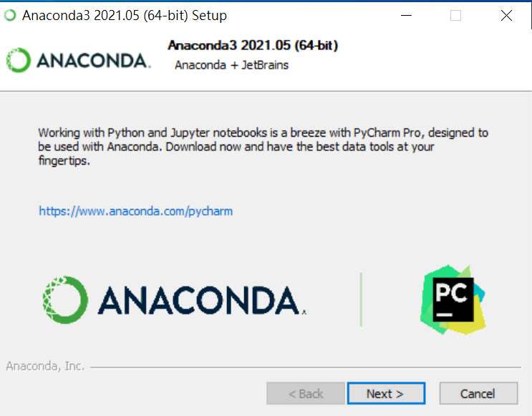
Task: Close the Anaconda3 Setup window
Action: pyautogui.click(x=506, y=15)
